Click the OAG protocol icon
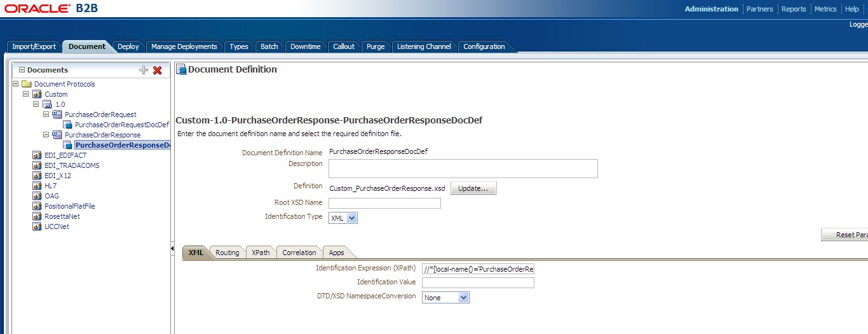Image resolution: width=868 pixels, height=334 pixels. click(x=36, y=196)
